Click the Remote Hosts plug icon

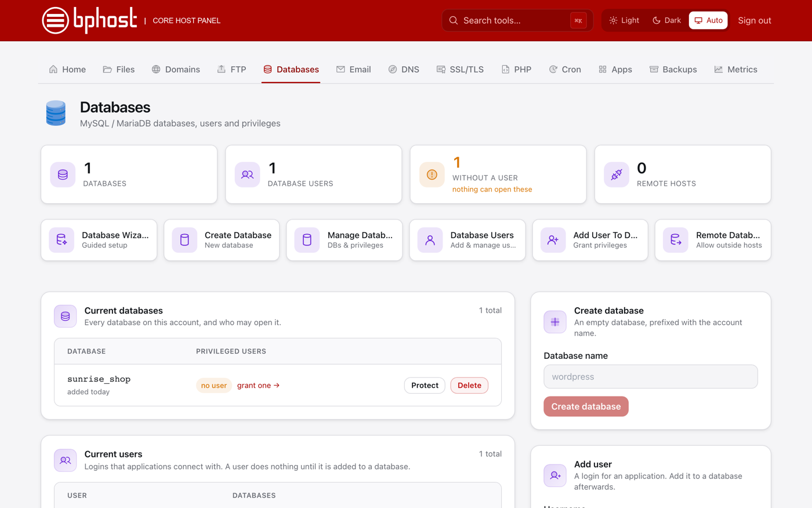click(x=616, y=174)
